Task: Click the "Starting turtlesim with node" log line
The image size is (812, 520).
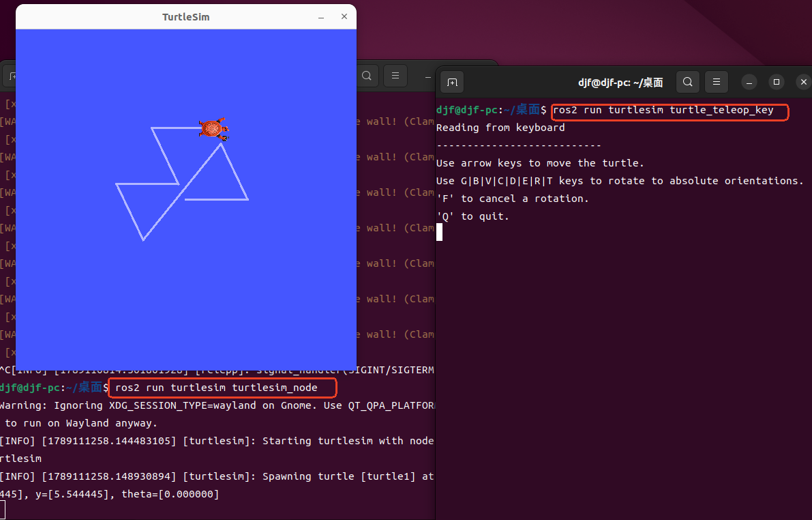Action: [217, 441]
